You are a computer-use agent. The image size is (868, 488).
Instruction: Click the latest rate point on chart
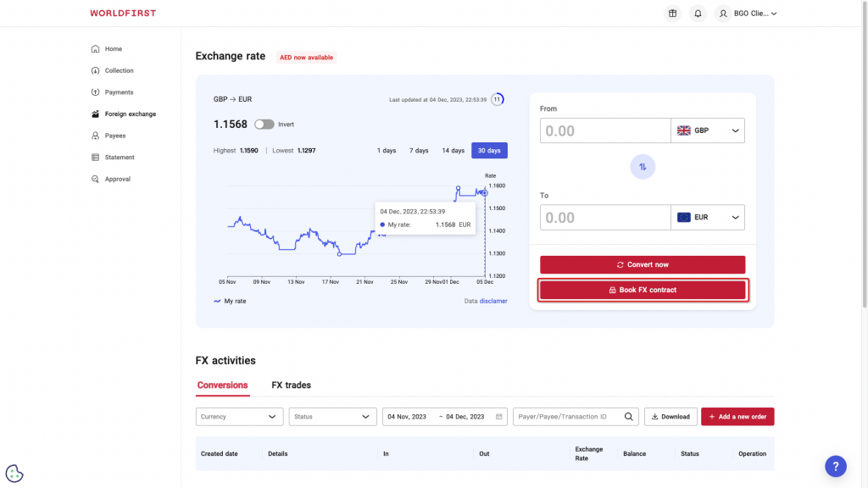coord(485,193)
